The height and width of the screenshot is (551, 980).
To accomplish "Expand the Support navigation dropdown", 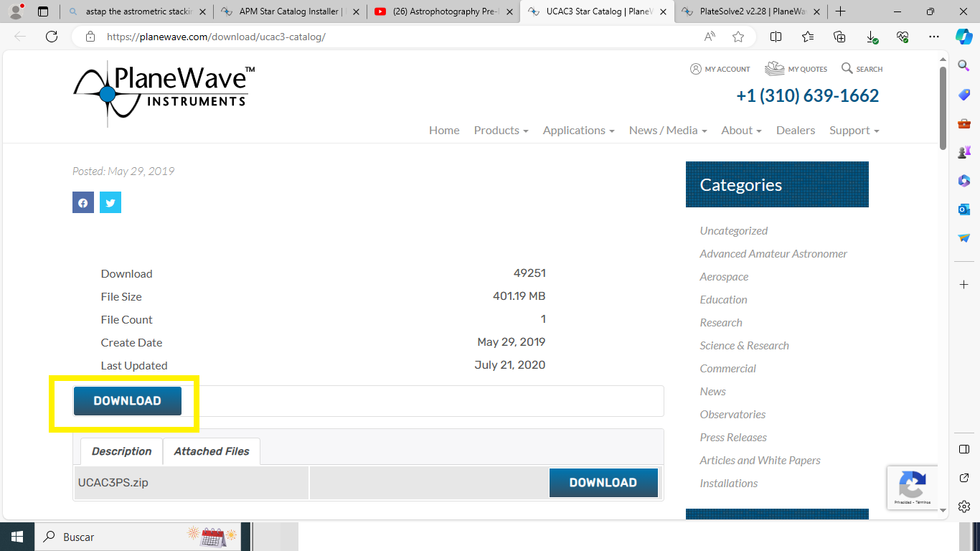I will [x=854, y=131].
